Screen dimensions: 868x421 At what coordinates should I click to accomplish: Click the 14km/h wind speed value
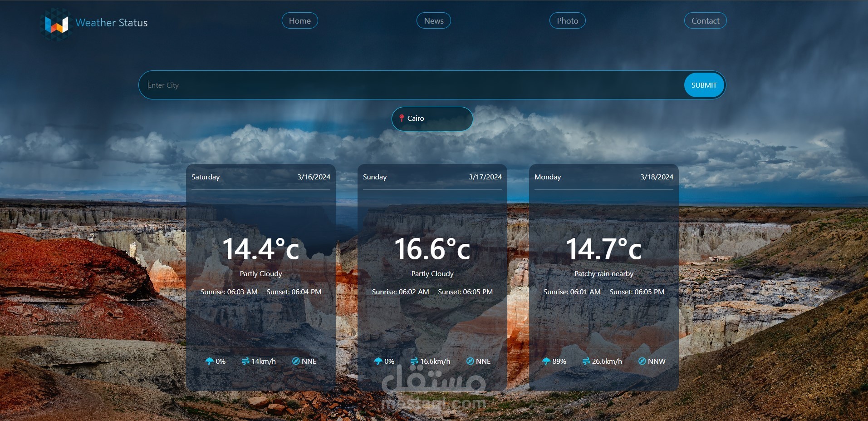click(x=264, y=361)
